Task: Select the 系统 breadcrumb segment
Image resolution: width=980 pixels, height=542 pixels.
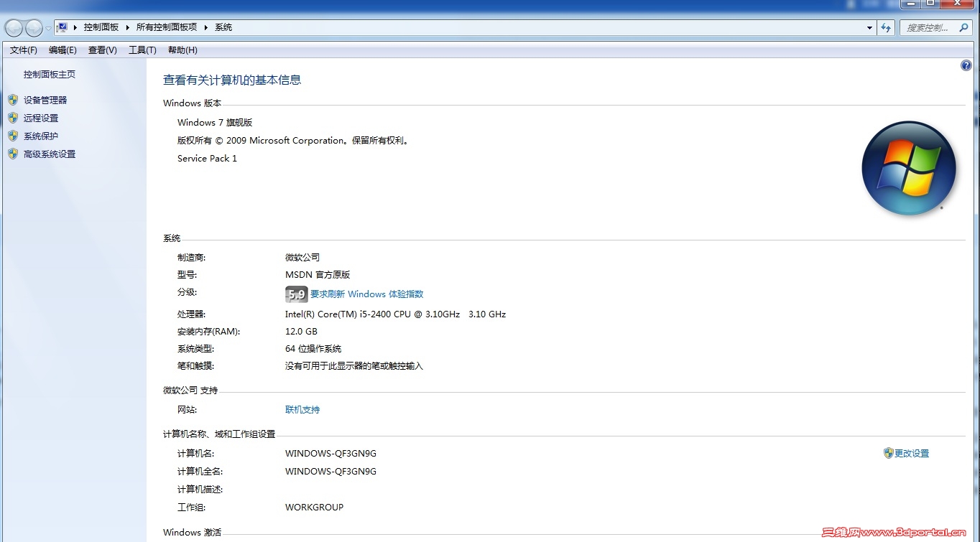Action: coord(223,27)
